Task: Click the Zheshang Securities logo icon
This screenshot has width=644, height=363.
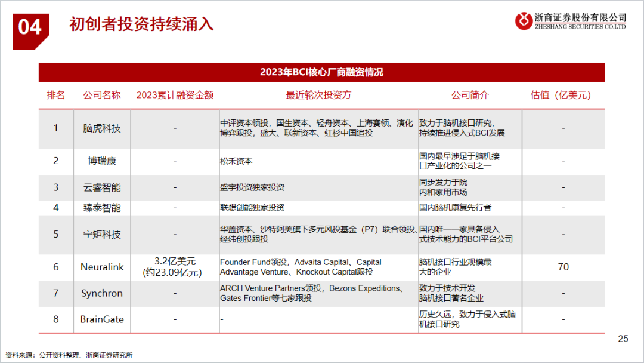Action: click(x=524, y=20)
